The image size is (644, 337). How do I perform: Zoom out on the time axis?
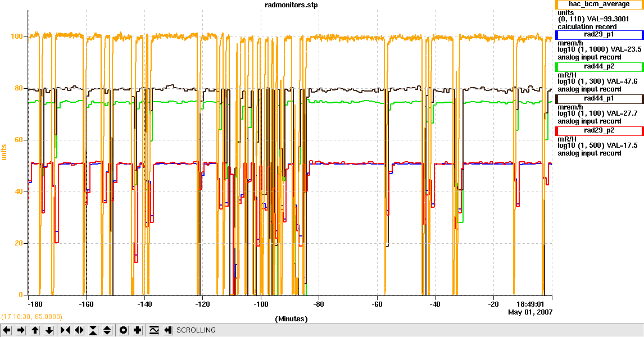(x=79, y=330)
